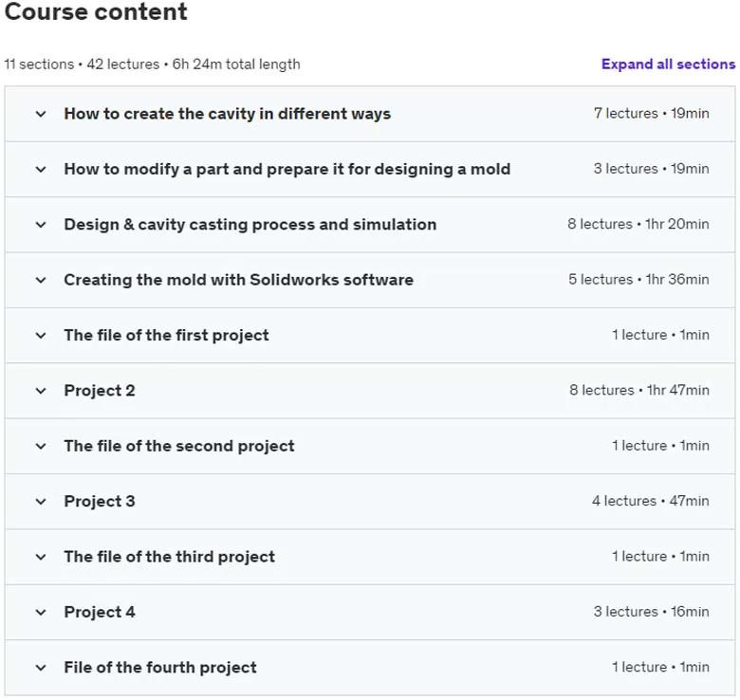Viewport: 740px width, 700px height.
Task: Open the Project 2 chevron arrow
Action: [41, 391]
